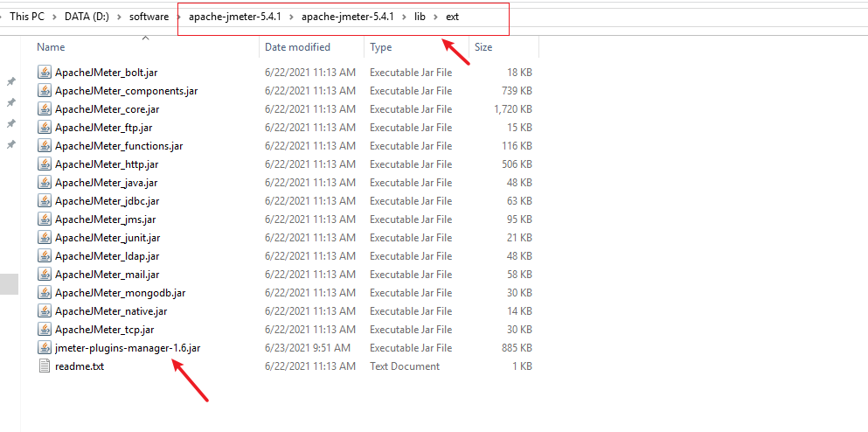Screen dimensions: 868x432
Task: Go to the software folder breadcrumb
Action: tap(149, 17)
